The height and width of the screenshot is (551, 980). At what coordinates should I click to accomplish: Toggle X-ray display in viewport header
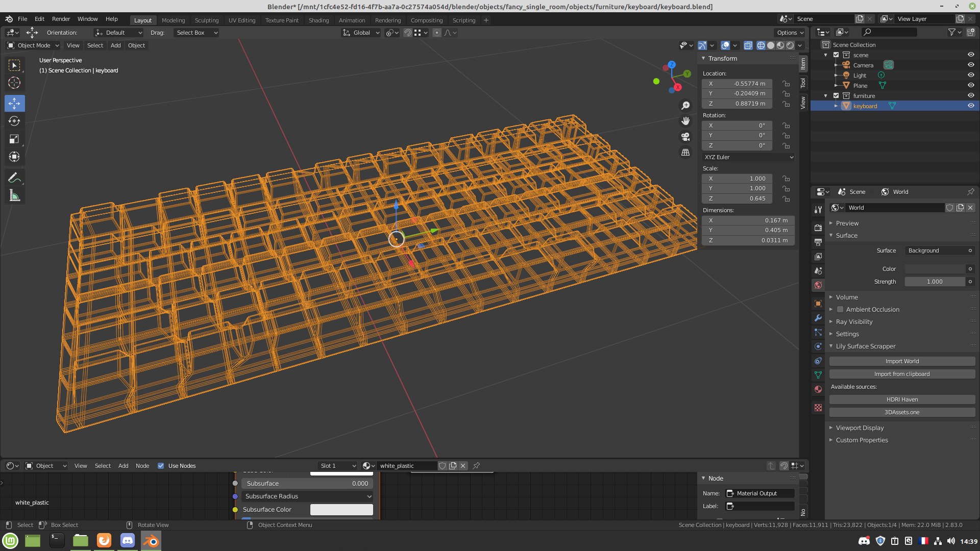coord(748,45)
